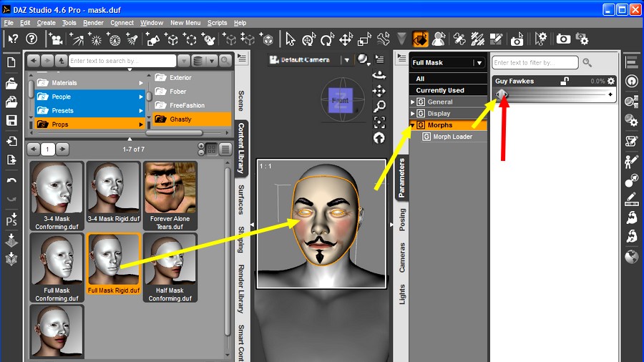Expand the People folder arrow
Screen dimensions: 644x362
point(141,97)
